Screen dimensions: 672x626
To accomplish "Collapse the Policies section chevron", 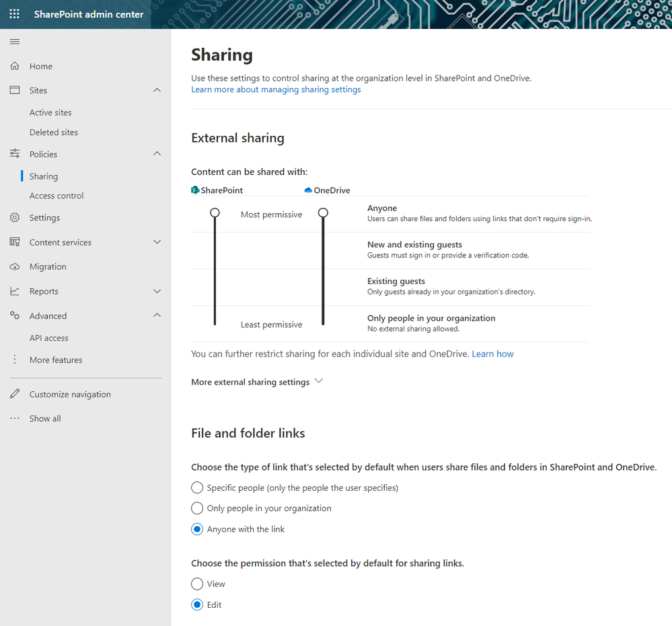I will pyautogui.click(x=157, y=153).
